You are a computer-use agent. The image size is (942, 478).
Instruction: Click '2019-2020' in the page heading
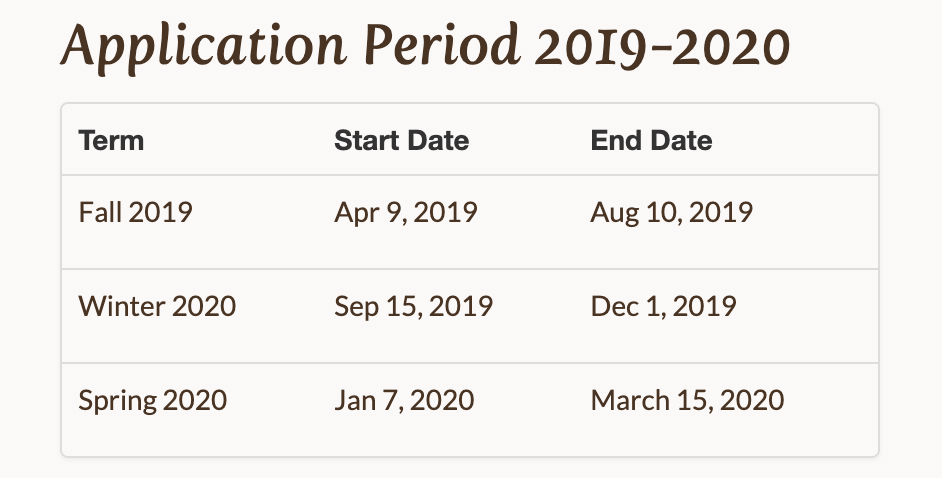tap(663, 46)
